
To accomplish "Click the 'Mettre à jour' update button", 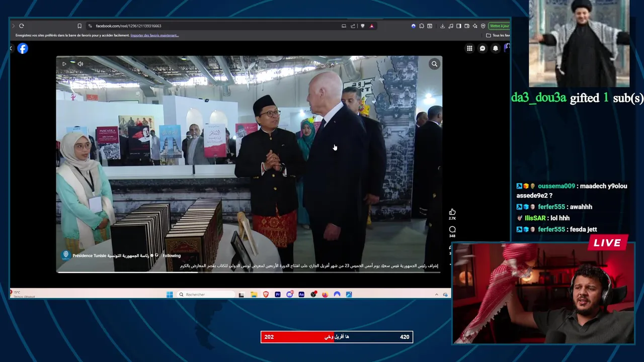I will pyautogui.click(x=499, y=26).
